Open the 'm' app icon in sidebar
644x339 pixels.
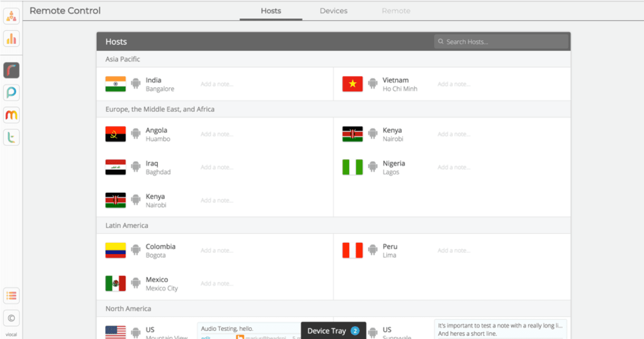coord(12,115)
